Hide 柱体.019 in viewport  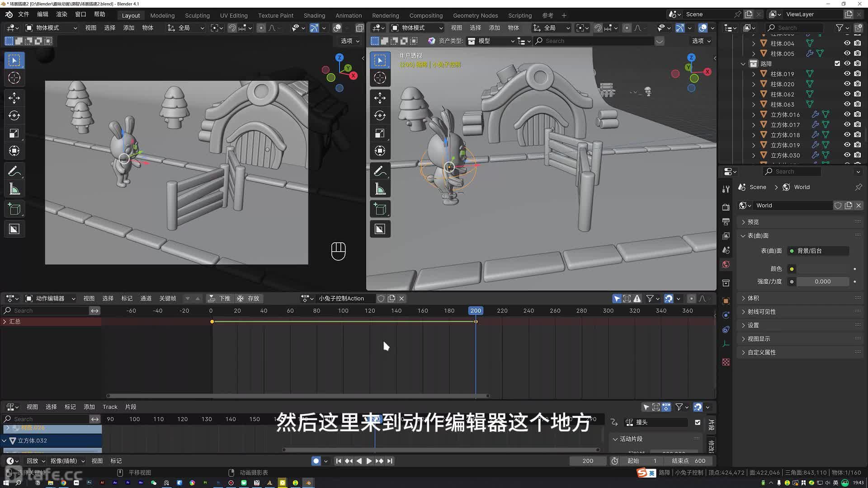847,74
